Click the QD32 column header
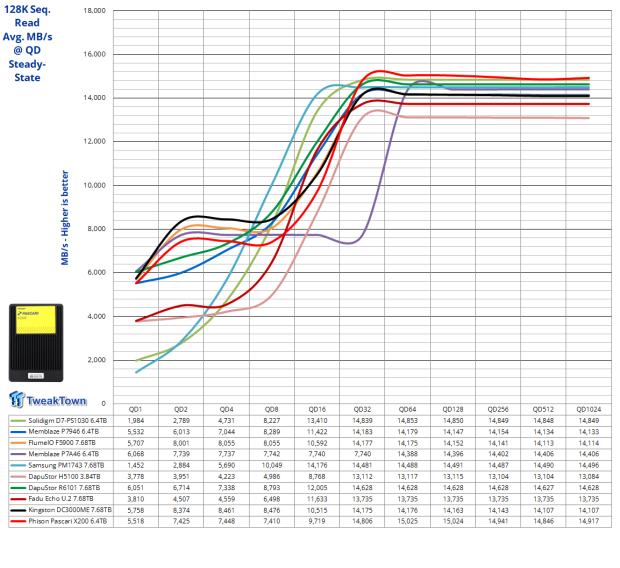Viewport: 620px width, 568px height. click(362, 409)
